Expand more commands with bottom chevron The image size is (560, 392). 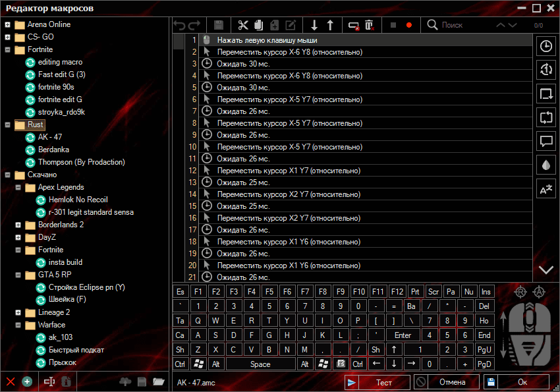click(x=546, y=269)
